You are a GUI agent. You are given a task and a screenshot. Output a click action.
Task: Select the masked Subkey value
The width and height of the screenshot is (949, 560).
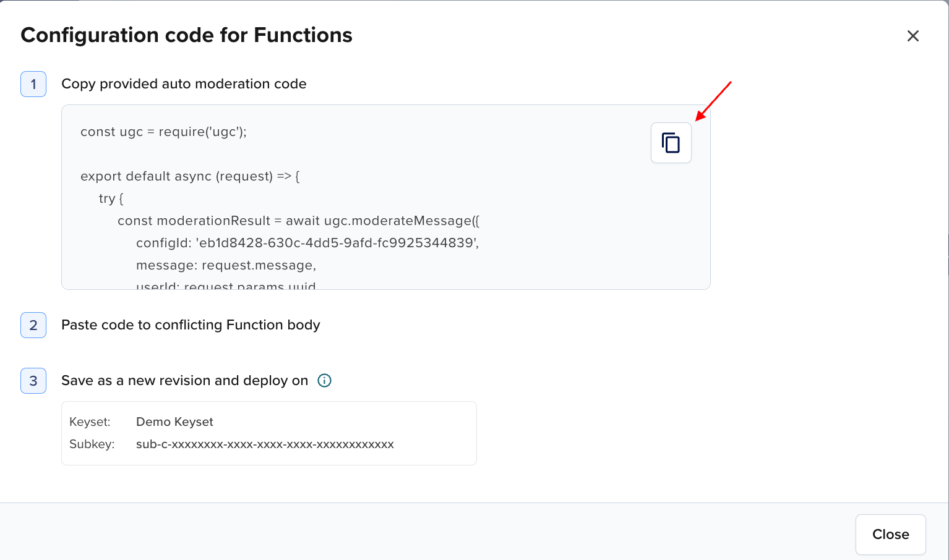[265, 444]
